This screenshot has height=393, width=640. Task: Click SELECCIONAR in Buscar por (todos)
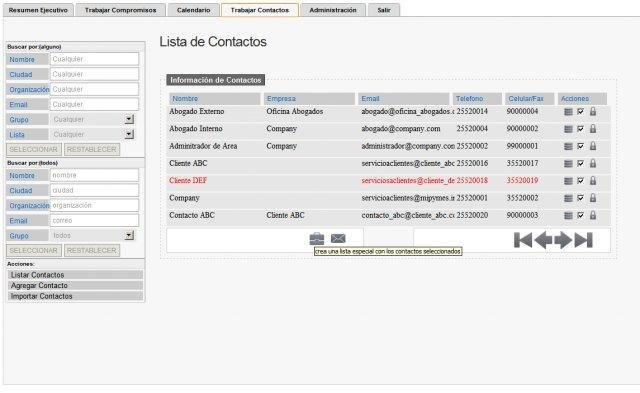click(x=33, y=250)
